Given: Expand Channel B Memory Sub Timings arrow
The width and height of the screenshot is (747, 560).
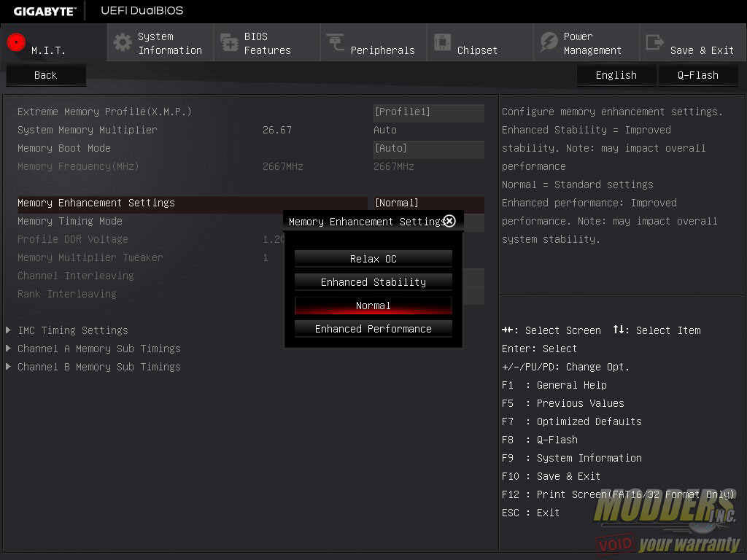Looking at the screenshot, I should [x=8, y=366].
